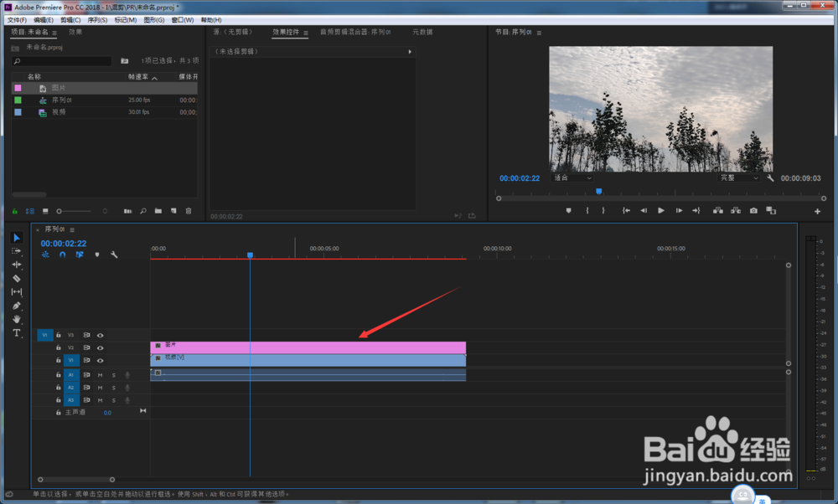Select the Slip tool
838x504 pixels.
point(17,292)
